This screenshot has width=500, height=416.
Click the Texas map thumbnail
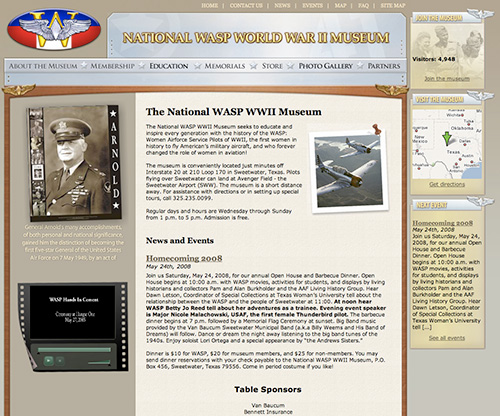pos(447,144)
